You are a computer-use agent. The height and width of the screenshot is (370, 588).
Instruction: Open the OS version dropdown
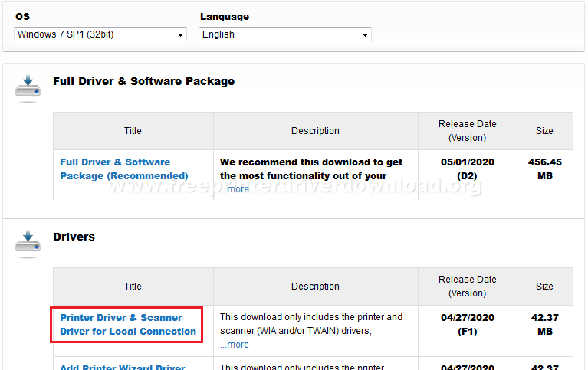(100, 34)
